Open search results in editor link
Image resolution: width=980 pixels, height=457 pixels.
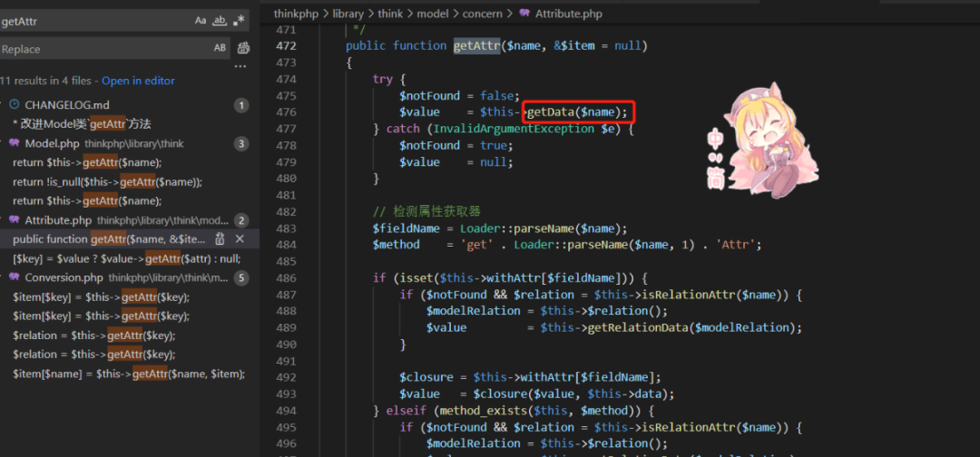point(138,81)
